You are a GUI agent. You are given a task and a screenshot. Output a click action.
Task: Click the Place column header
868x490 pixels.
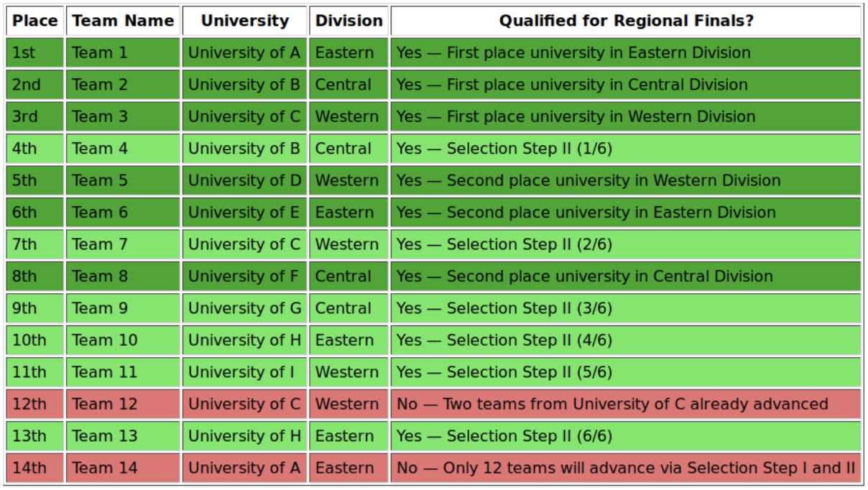(x=34, y=21)
